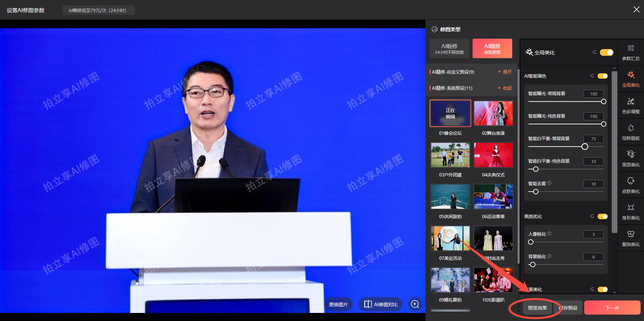The height and width of the screenshot is (321, 644).
Task: Collapse the AI精修-系统预设 list
Action: 505,88
